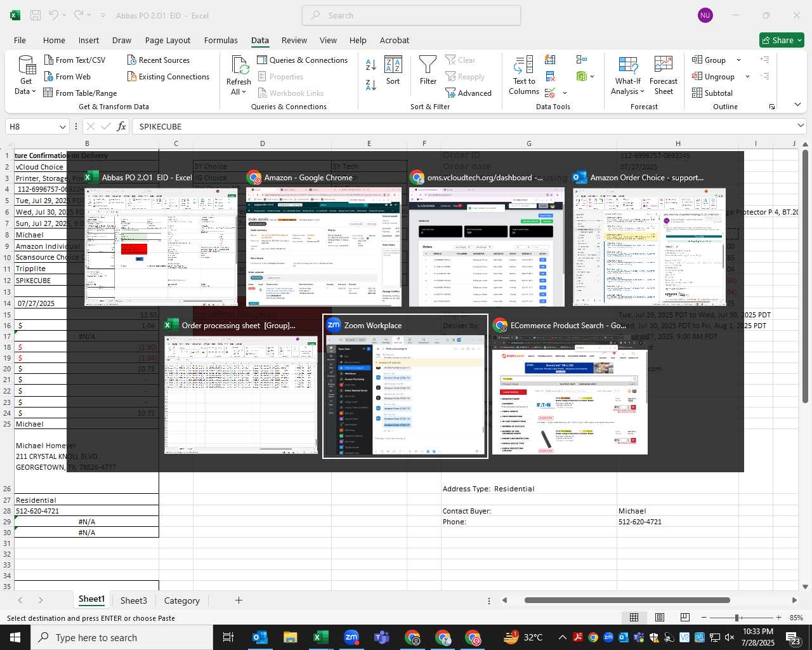Switch to Page Layout view
Image resolution: width=812 pixels, height=650 pixels.
tap(659, 618)
